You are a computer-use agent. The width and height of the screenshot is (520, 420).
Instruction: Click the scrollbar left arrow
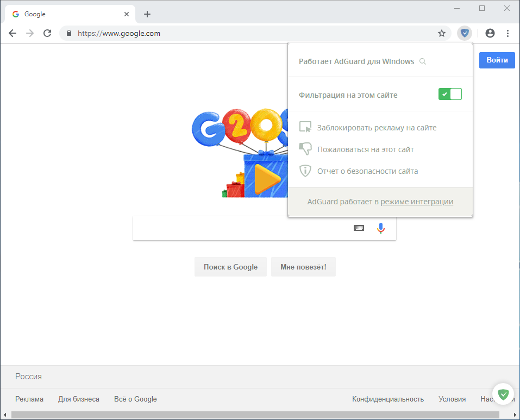click(x=5, y=415)
